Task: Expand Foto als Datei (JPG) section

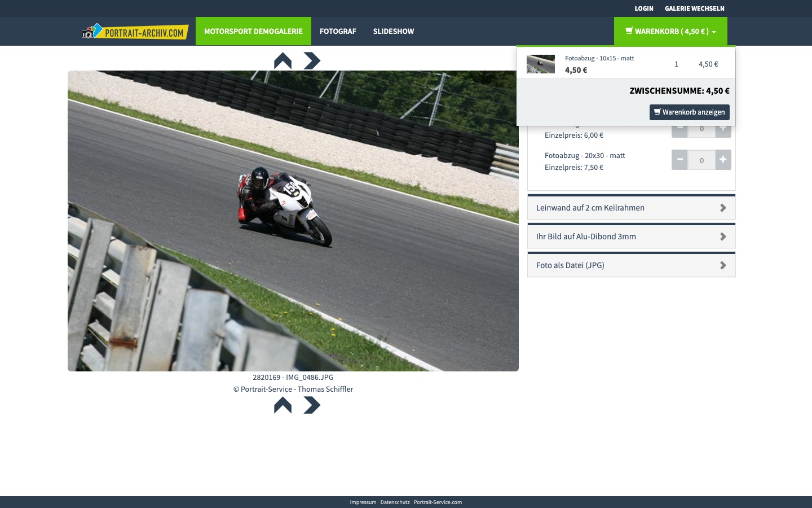Action: tap(631, 265)
